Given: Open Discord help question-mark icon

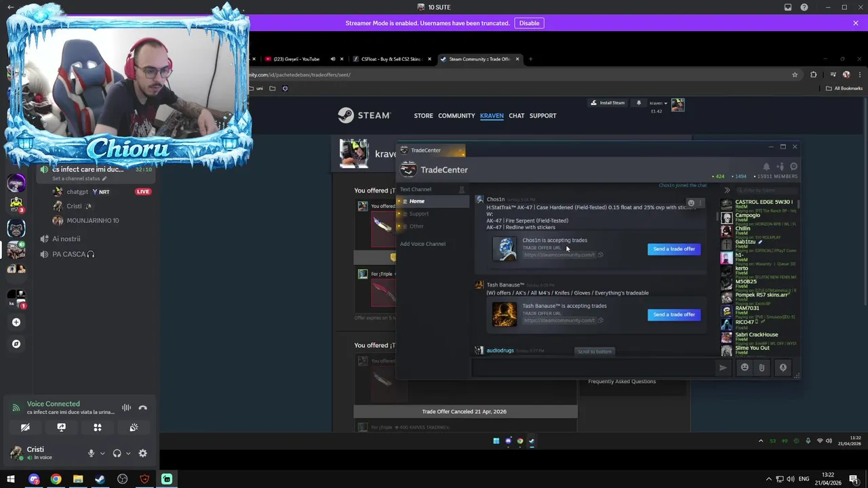Looking at the screenshot, I should 804,7.
